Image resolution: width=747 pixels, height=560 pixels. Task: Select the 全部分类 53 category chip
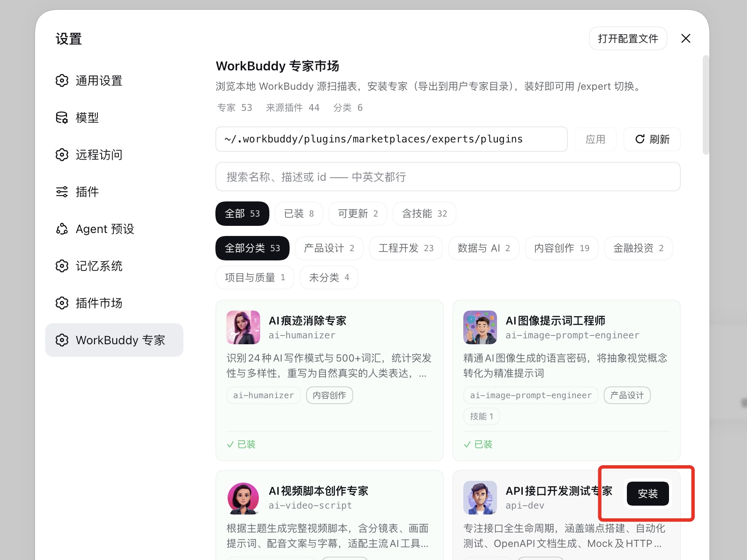[253, 248]
